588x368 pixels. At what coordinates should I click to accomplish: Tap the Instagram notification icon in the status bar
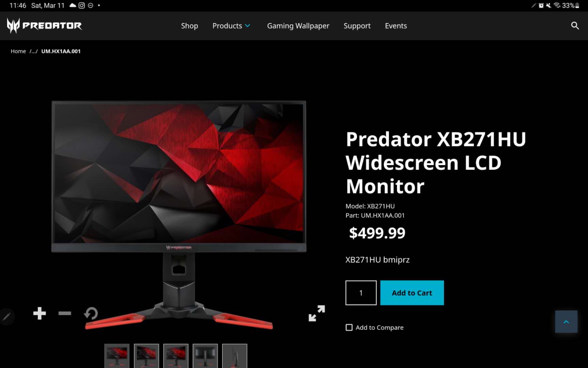pos(82,5)
